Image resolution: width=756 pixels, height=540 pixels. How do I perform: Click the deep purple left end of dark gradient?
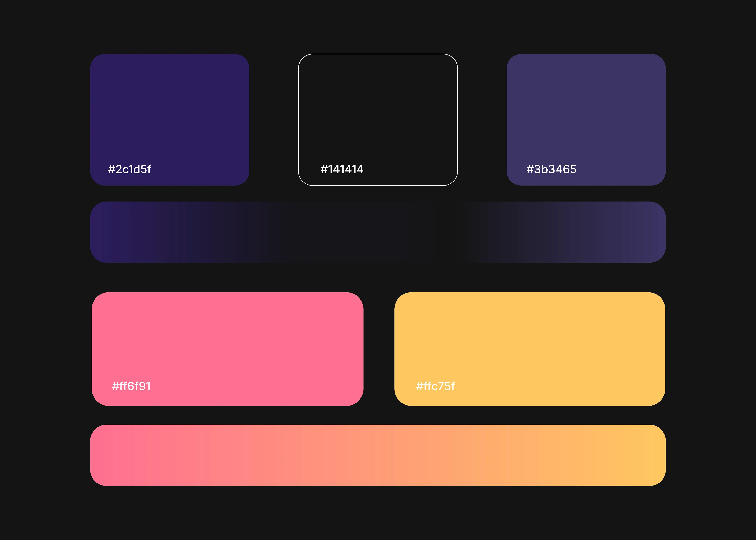[103, 232]
